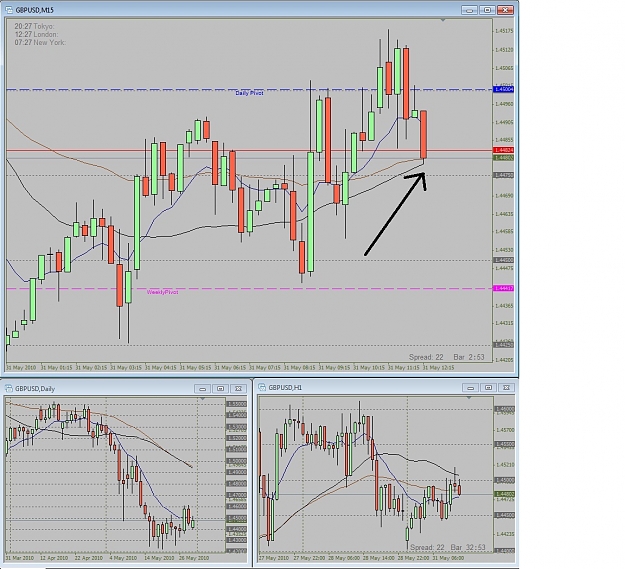Image resolution: width=625 pixels, height=569 pixels.
Task: Click the '31 May 08:15' time axis label
Action: pyautogui.click(x=299, y=368)
